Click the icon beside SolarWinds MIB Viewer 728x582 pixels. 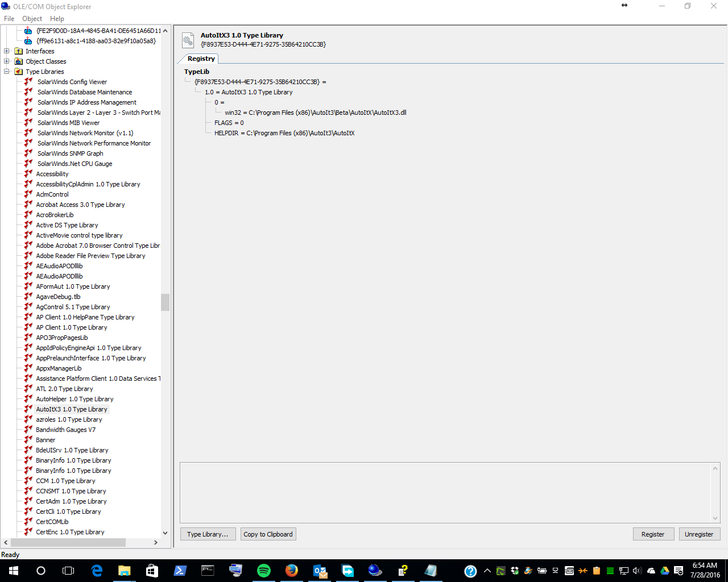[28, 123]
